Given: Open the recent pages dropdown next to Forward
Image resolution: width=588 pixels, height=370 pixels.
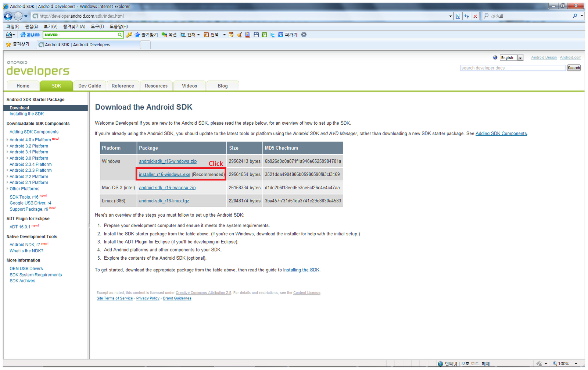Looking at the screenshot, I should click(26, 16).
